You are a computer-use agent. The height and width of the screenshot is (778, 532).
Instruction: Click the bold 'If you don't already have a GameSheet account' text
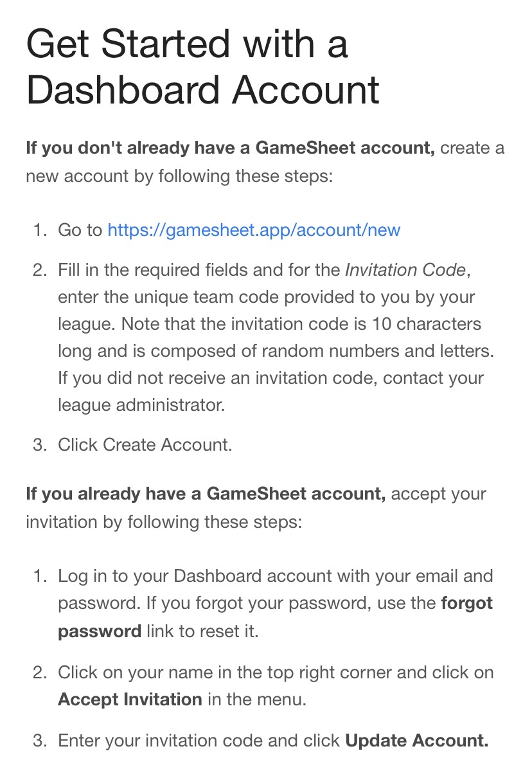coord(231,148)
